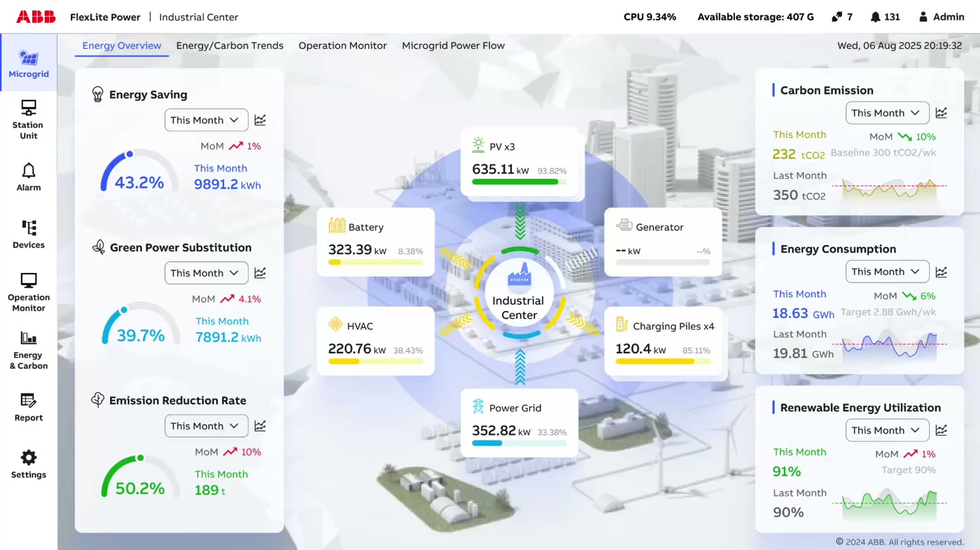
Task: Open Renewable Energy Utilization chart icon
Action: click(x=941, y=430)
